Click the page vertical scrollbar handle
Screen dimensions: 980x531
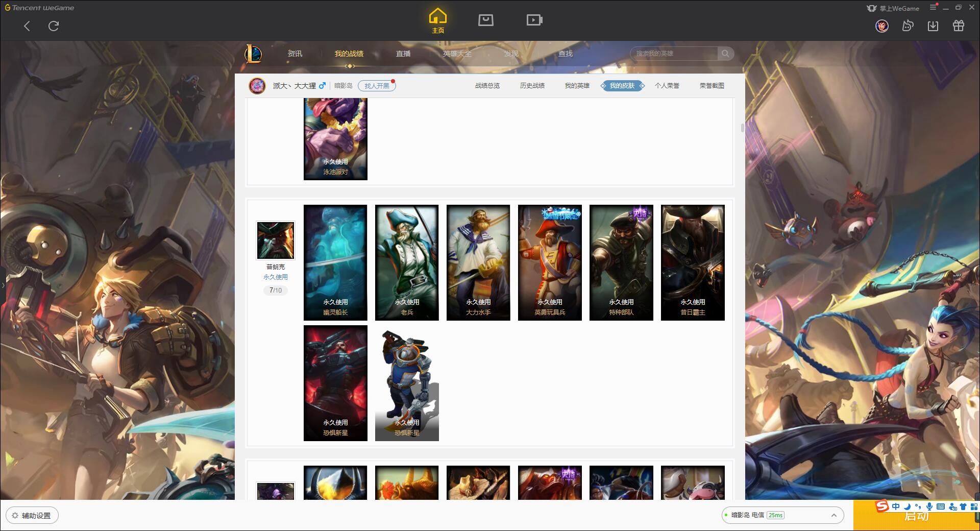(x=742, y=128)
